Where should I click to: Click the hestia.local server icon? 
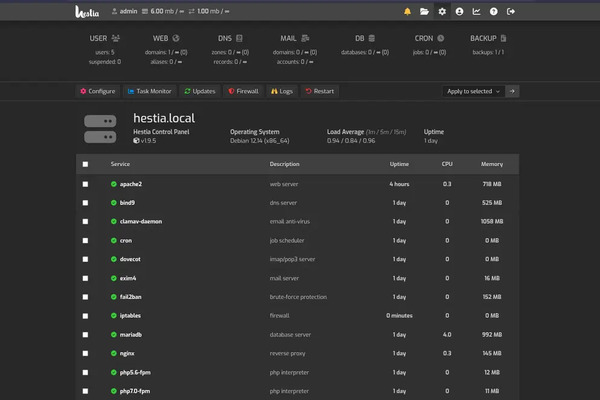coord(100,129)
